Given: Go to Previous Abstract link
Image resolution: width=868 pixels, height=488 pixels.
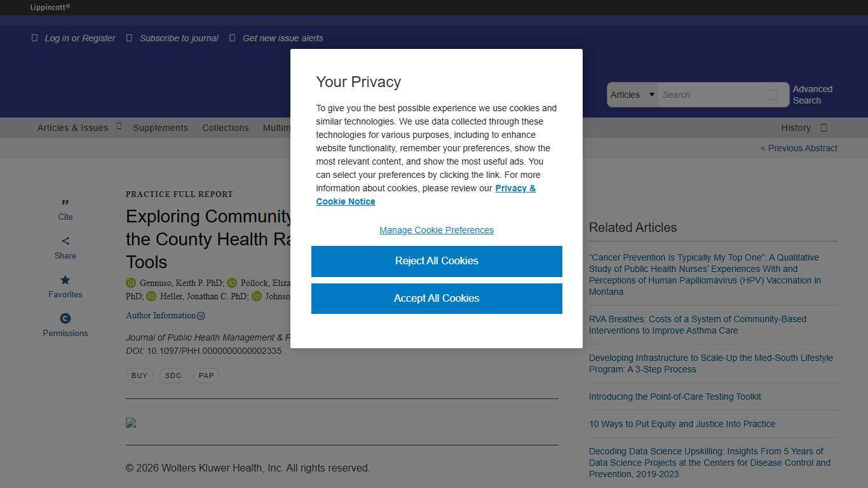Looking at the screenshot, I should click(799, 148).
